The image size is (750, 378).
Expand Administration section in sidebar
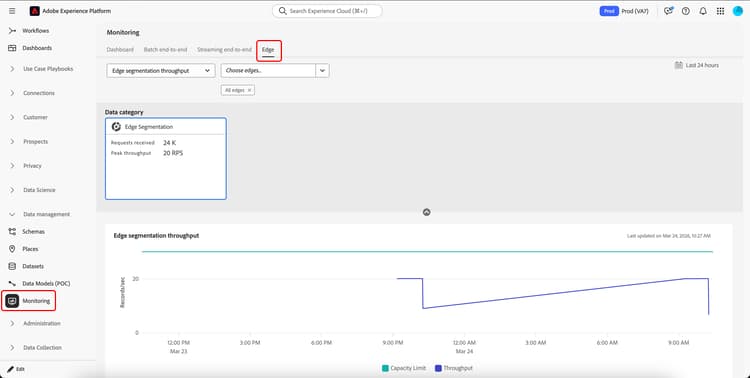click(12, 323)
